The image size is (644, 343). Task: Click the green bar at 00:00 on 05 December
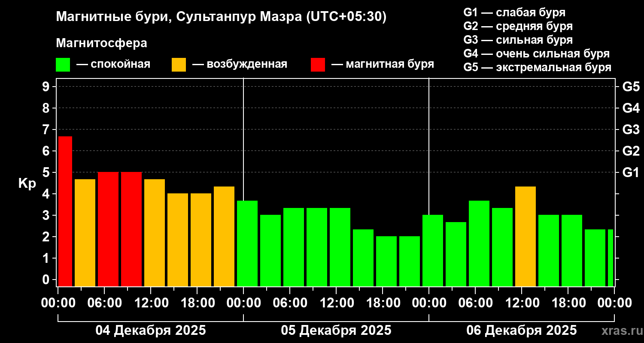click(247, 244)
